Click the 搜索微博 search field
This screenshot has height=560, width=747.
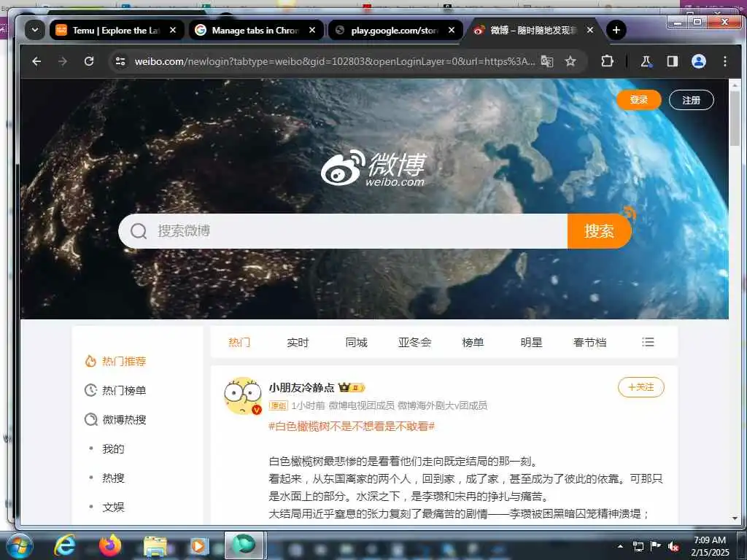(343, 231)
